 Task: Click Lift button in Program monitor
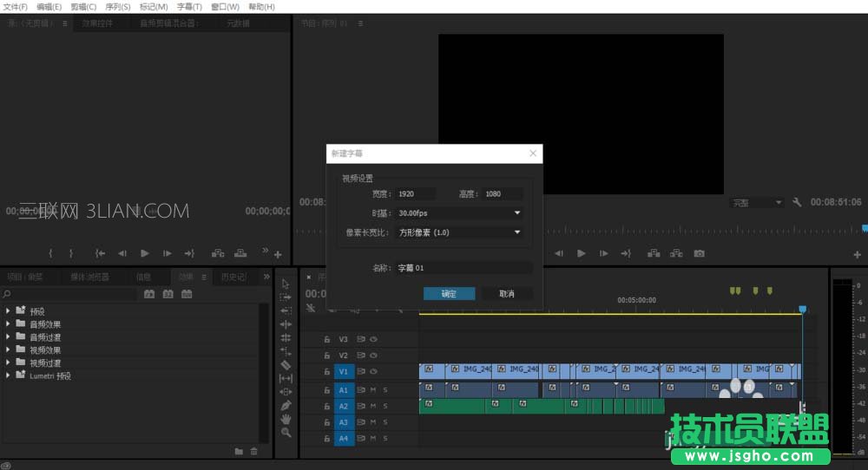[654, 253]
